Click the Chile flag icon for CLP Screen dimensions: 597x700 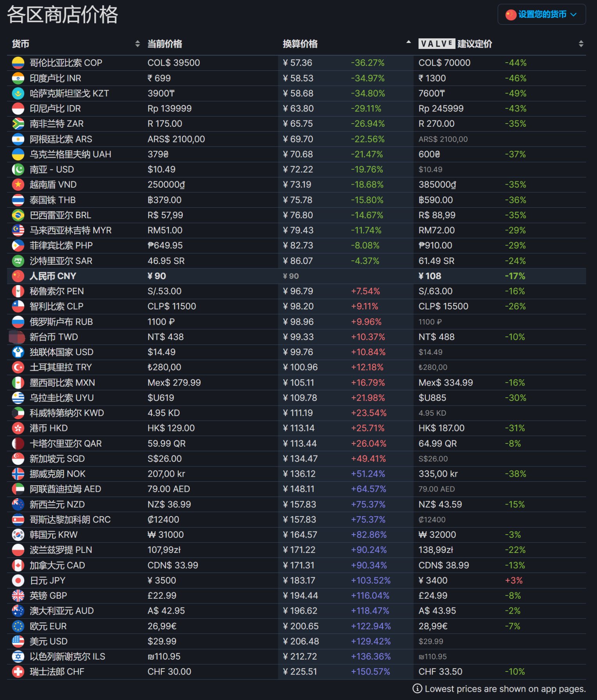[x=18, y=307]
